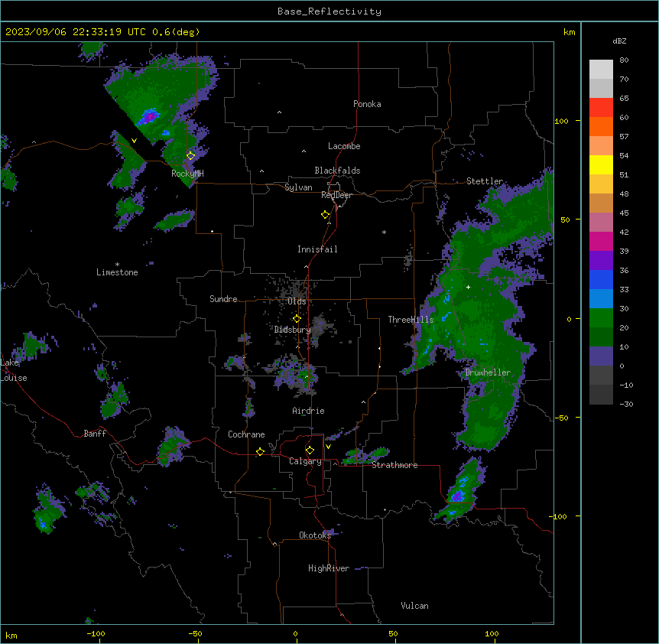Select the Didsbury label
This screenshot has width=659, height=644.
click(292, 330)
